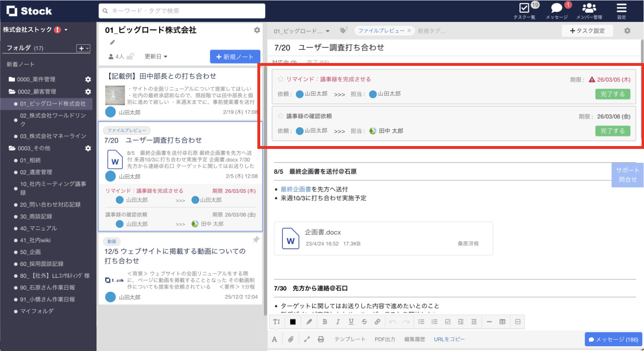Remove the ファイルプレビュー tag
644x351 pixels.
[x=409, y=31]
